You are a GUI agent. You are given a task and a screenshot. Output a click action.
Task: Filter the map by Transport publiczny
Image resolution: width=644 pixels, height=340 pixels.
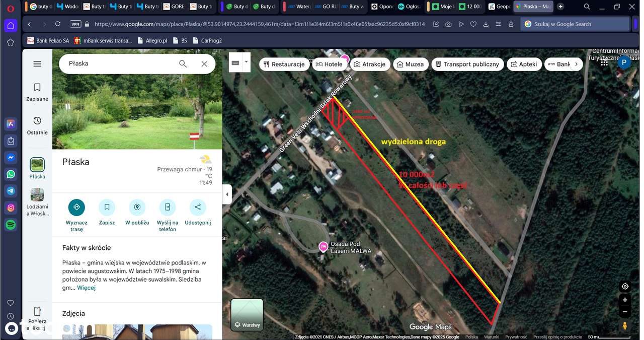pos(467,64)
